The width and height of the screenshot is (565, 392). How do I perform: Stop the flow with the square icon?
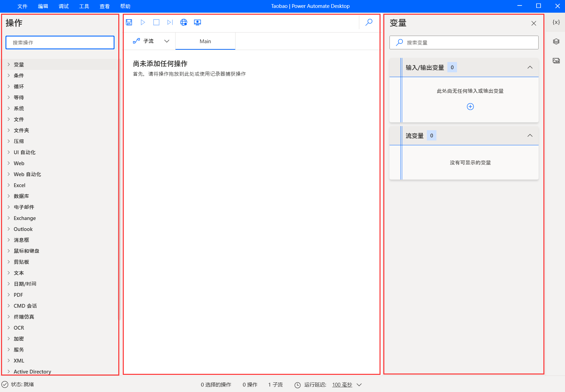pyautogui.click(x=156, y=22)
